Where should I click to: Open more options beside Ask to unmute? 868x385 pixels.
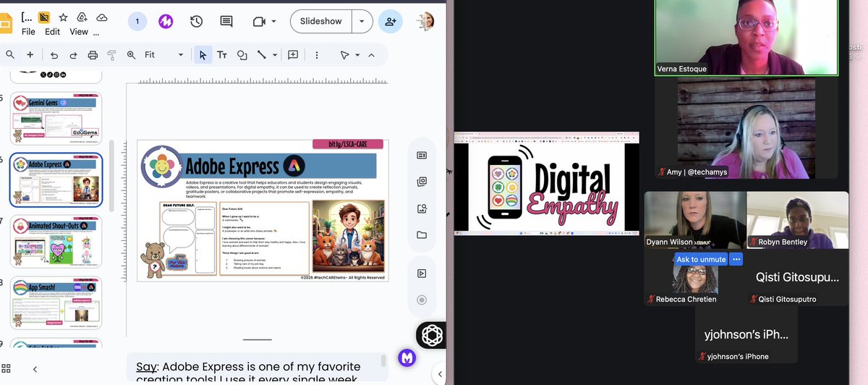[736, 259]
